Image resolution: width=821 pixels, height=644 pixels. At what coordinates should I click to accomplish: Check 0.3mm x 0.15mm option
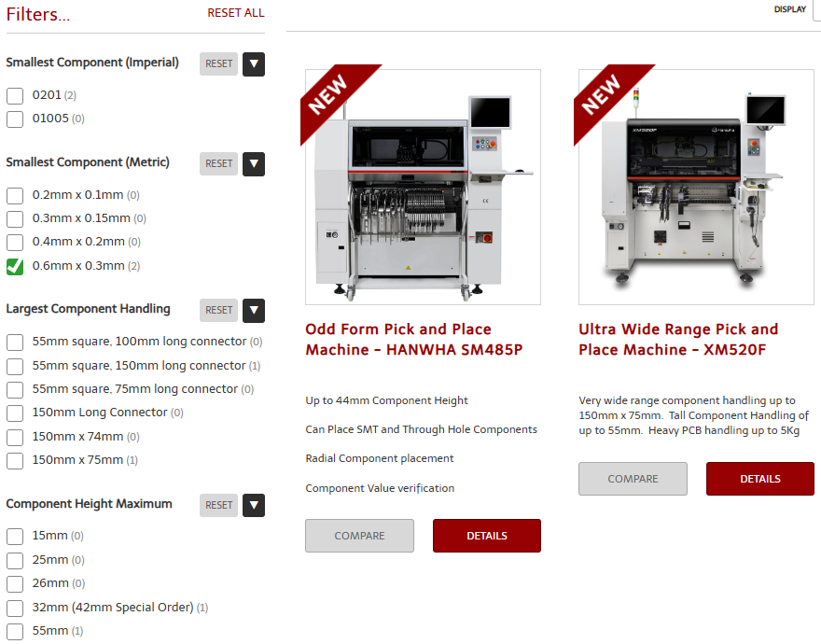(15, 218)
